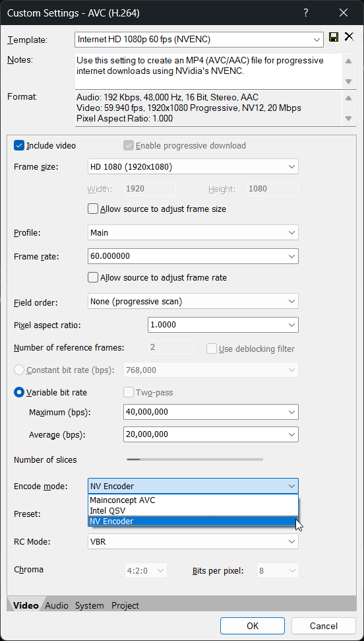Click inside the Notes text area
Image resolution: width=364 pixels, height=641 pixels.
(x=208, y=71)
